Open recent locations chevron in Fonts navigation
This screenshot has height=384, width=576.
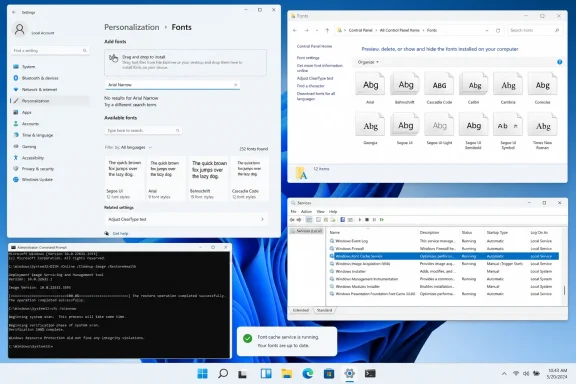(x=317, y=30)
